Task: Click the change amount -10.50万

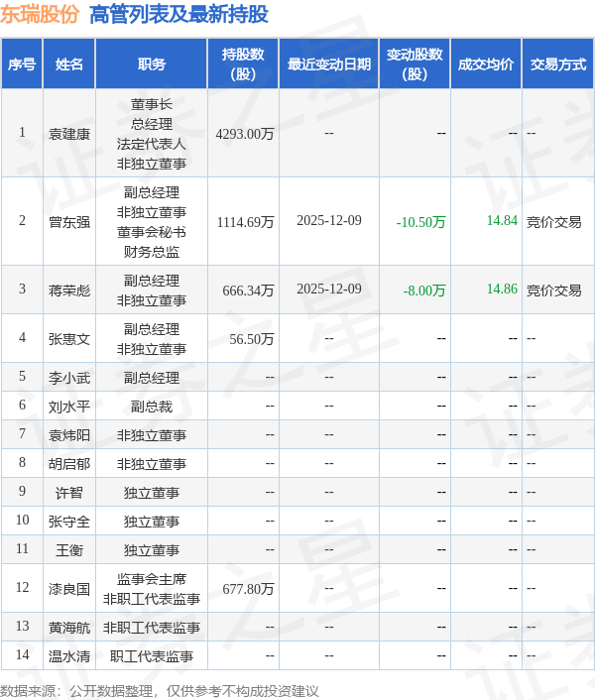Action: coord(420,222)
